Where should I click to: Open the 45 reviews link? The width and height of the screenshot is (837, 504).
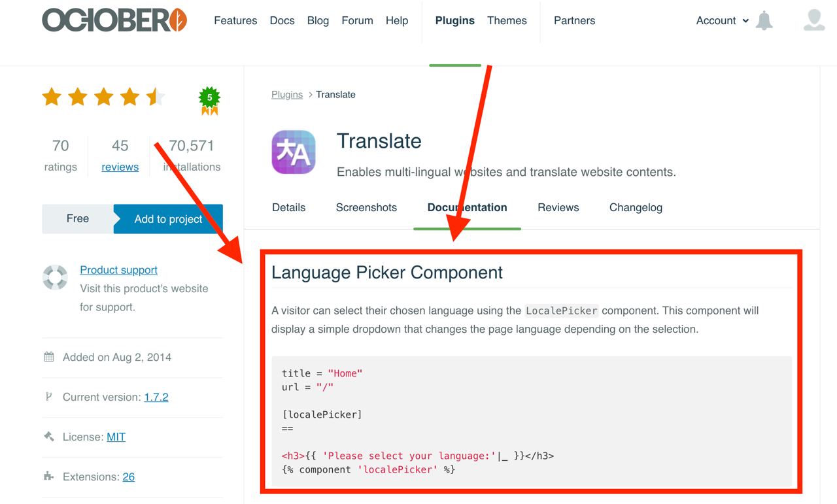(x=120, y=167)
